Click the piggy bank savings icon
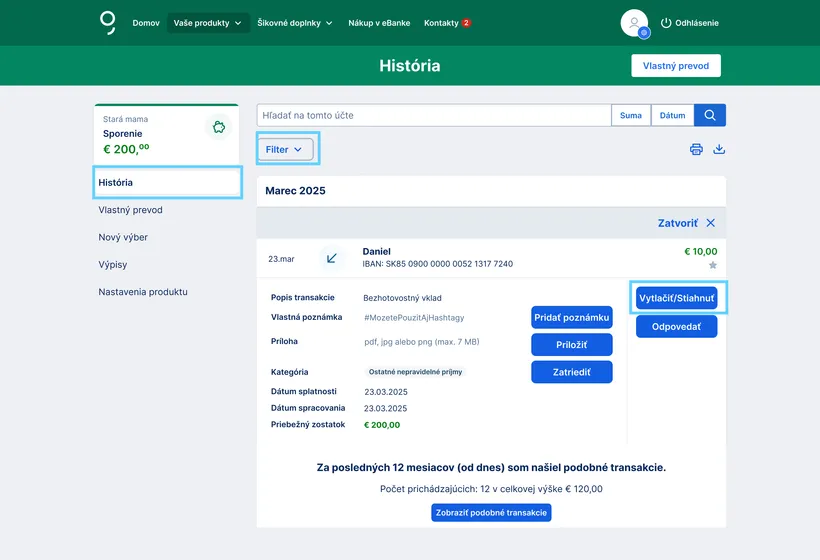 point(219,127)
